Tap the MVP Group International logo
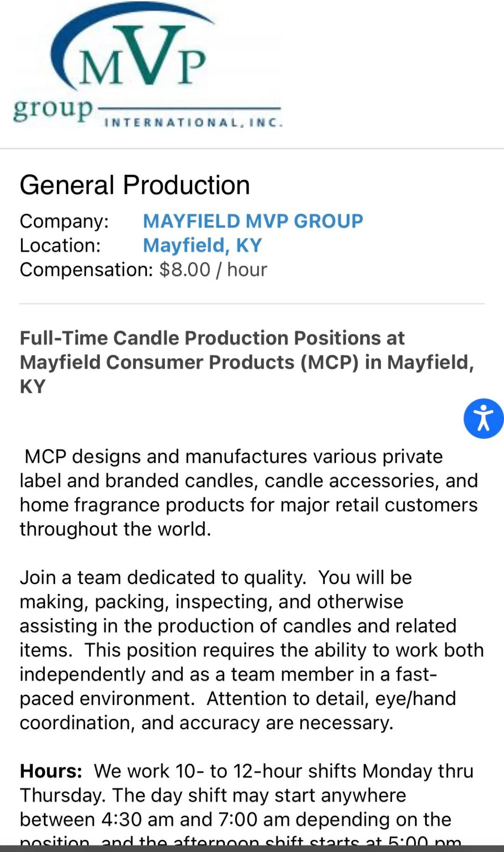The image size is (504, 852). tap(147, 65)
